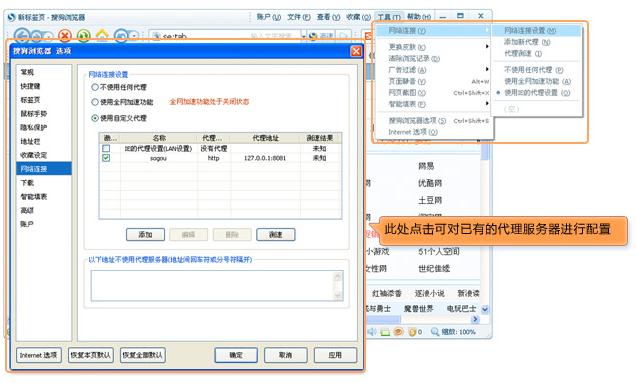Click the search engine icon beside the address bar
The height and width of the screenshot is (383, 636).
coord(312,36)
